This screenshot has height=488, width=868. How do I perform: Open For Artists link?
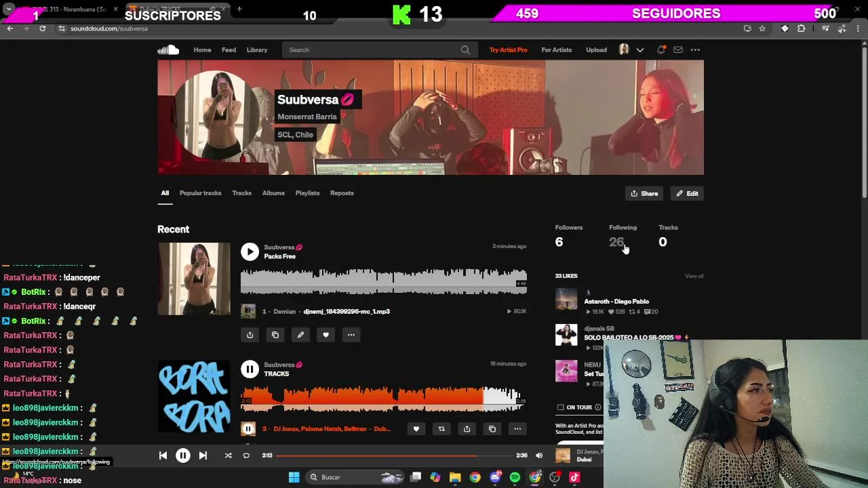[557, 49]
